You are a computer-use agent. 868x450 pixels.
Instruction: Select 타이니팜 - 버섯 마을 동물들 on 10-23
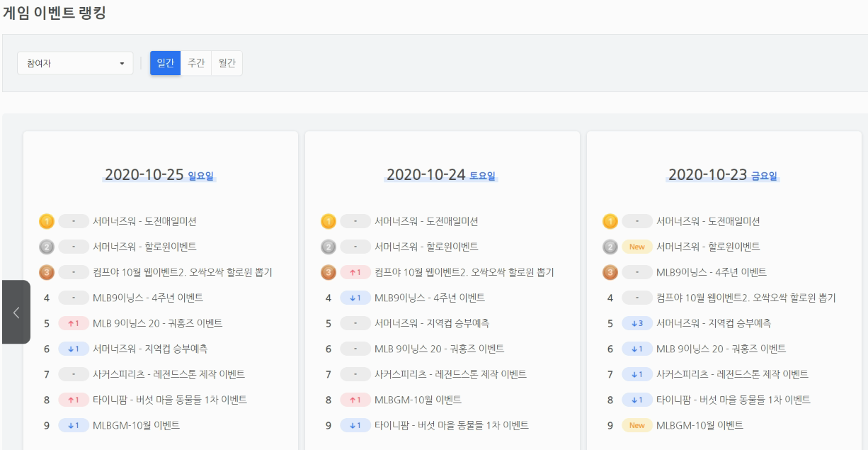click(x=733, y=400)
